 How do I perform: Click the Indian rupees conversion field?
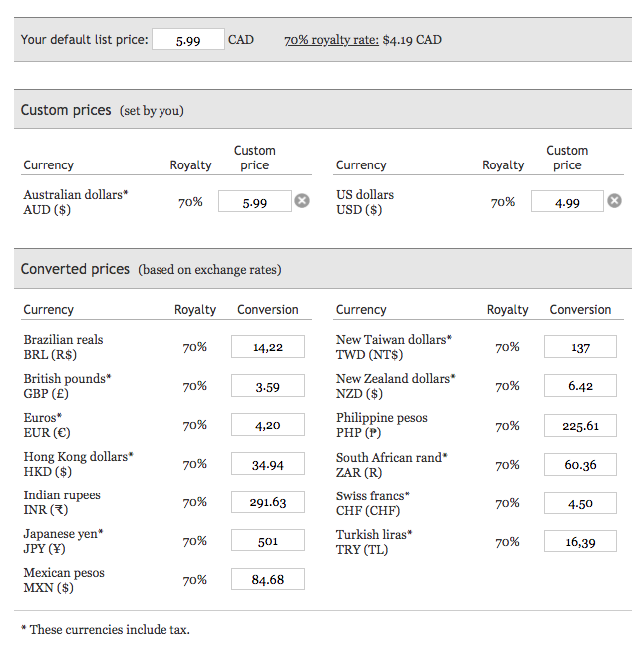267,502
